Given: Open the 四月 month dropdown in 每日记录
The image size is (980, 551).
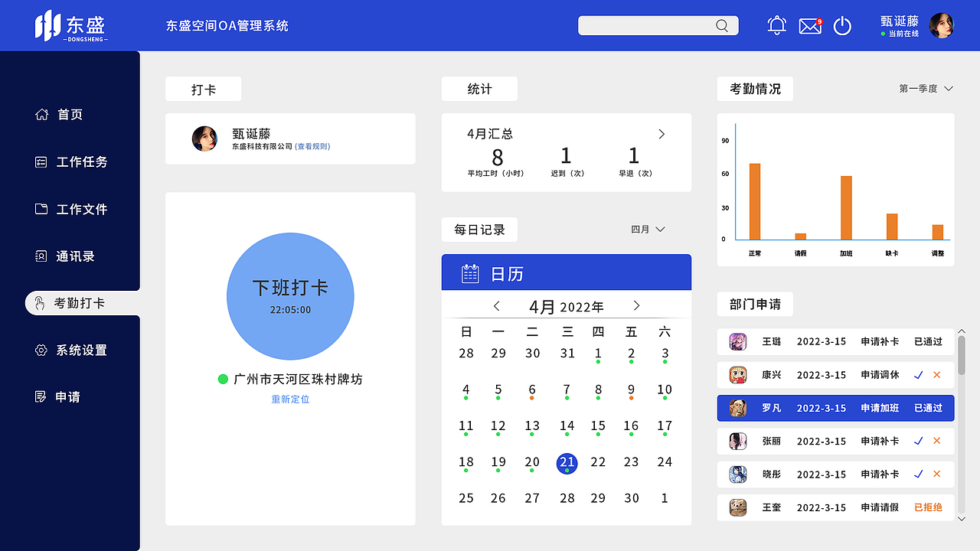Looking at the screenshot, I should [x=648, y=229].
